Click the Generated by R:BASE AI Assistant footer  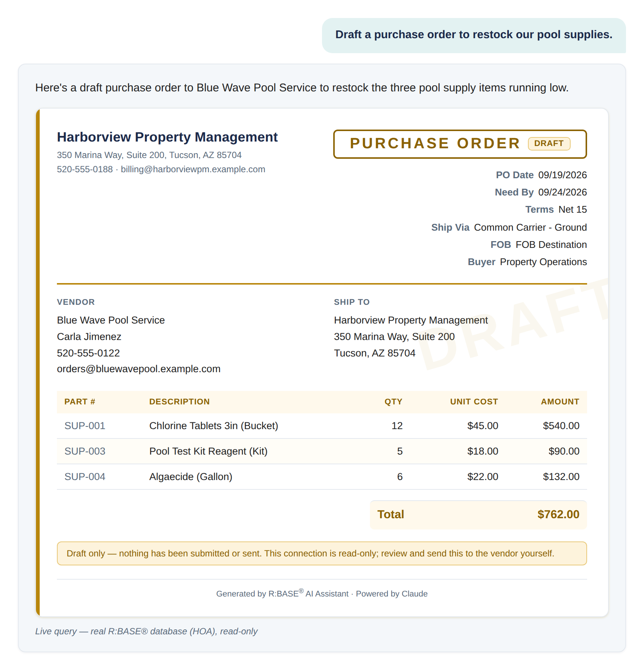(x=322, y=593)
